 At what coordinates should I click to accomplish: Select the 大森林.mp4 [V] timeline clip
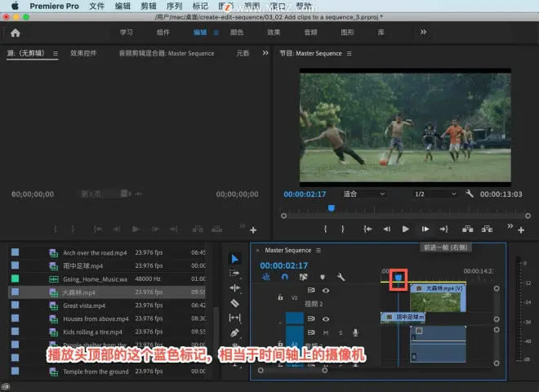click(438, 298)
